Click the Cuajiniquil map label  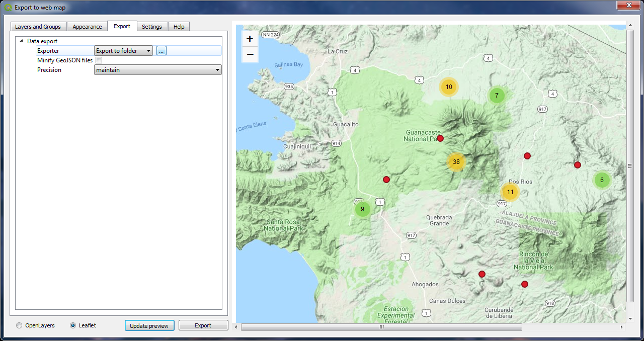coord(297,146)
